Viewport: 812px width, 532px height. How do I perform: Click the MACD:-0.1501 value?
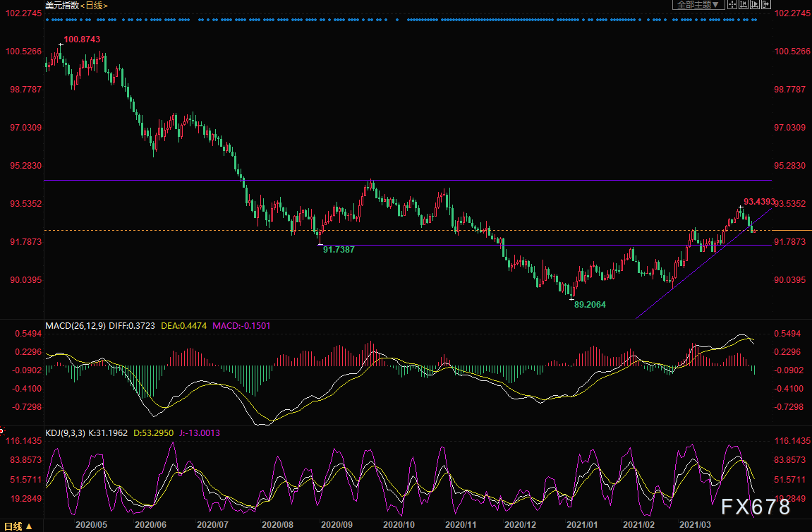241,326
